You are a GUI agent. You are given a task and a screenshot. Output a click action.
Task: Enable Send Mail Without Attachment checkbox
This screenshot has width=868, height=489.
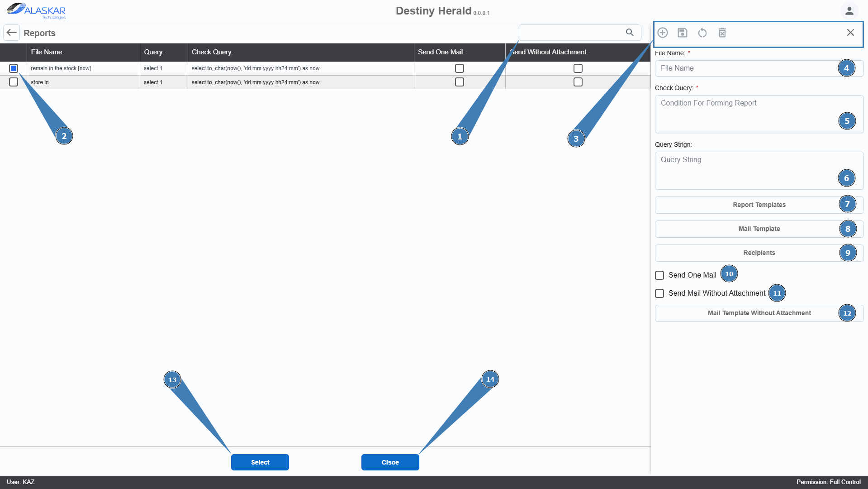pos(659,293)
